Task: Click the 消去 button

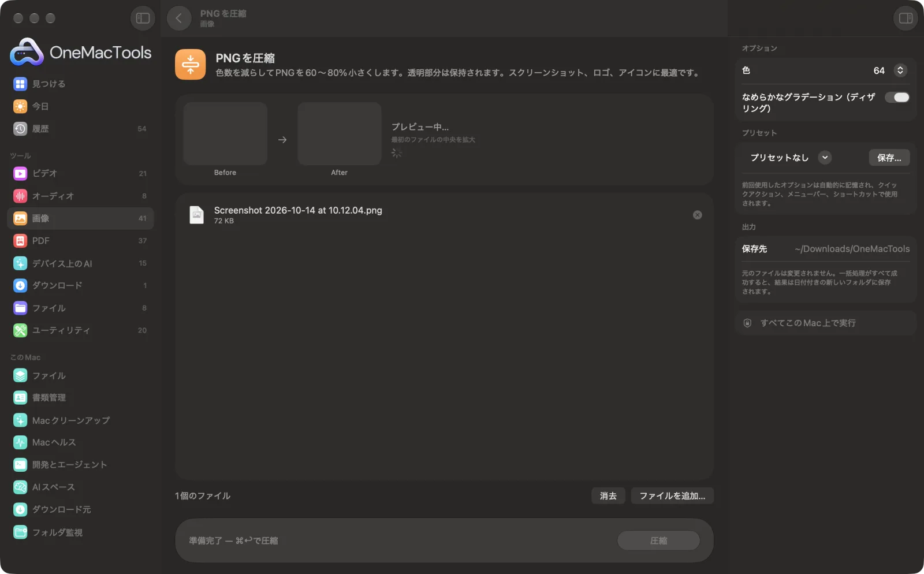Action: 608,495
